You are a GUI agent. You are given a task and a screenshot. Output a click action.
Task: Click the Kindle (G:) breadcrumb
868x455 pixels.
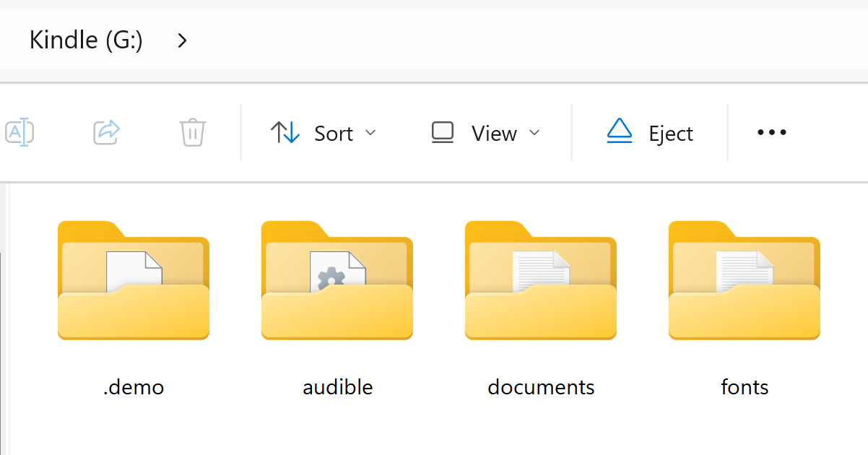coord(86,40)
